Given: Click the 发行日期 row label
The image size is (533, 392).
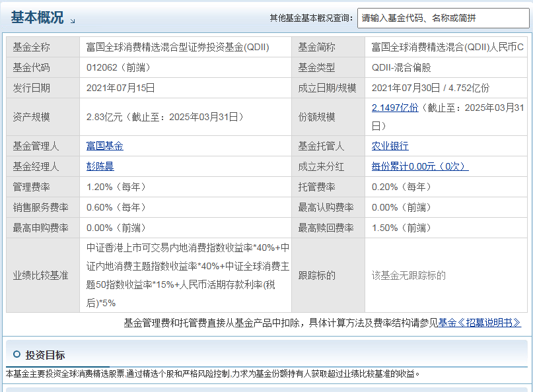Looking at the screenshot, I should tap(31, 88).
